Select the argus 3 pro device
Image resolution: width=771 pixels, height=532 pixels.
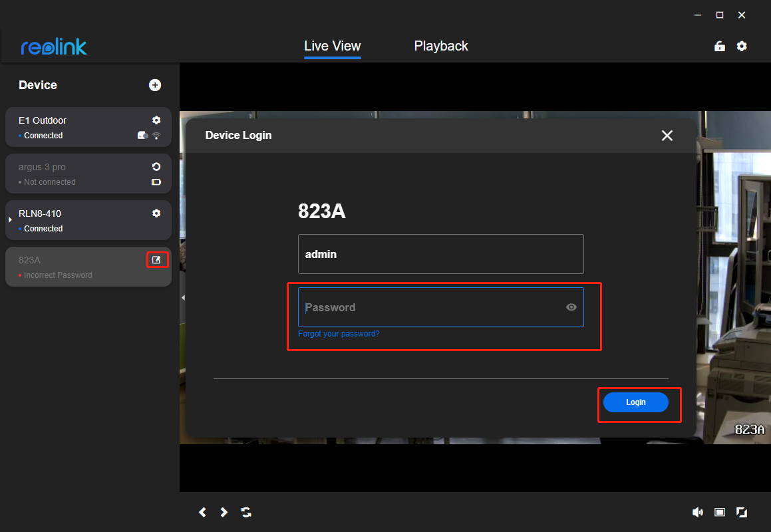[88, 174]
